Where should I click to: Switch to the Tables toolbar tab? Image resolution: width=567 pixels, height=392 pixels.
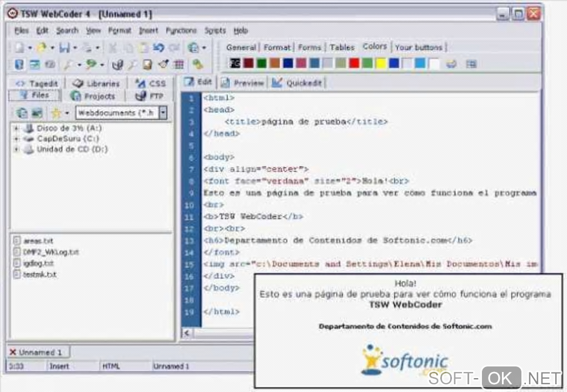coord(342,47)
